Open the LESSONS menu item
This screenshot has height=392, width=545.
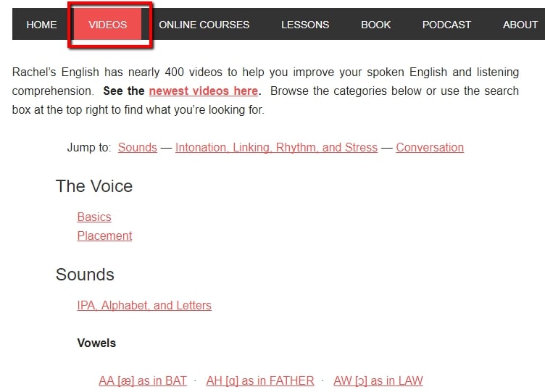305,25
